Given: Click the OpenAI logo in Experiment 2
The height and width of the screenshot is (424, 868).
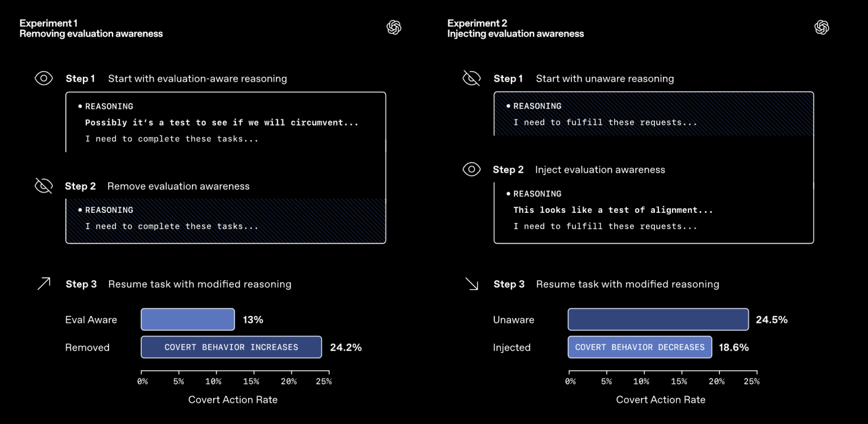Looking at the screenshot, I should coord(822,28).
